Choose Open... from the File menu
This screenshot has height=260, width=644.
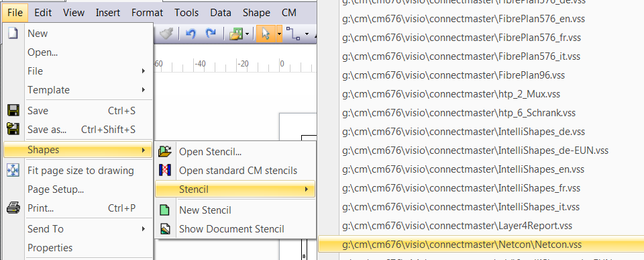pos(78,52)
